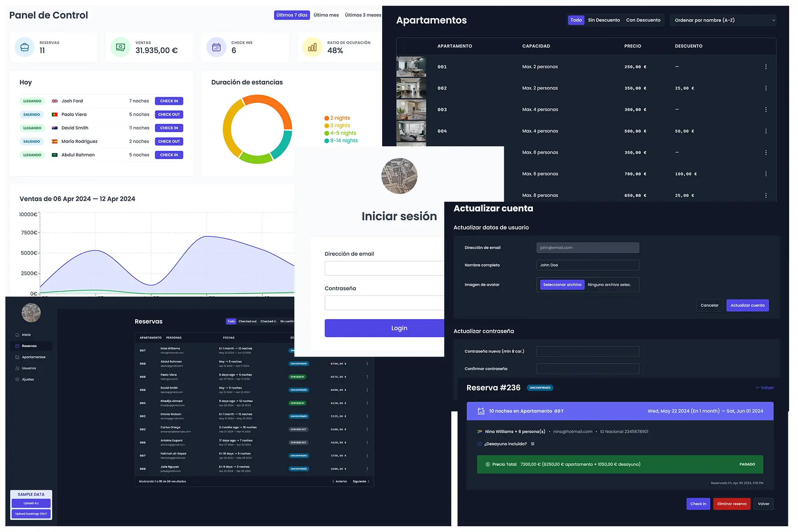Click the ← Volver link
798x532 pixels.
(765, 388)
